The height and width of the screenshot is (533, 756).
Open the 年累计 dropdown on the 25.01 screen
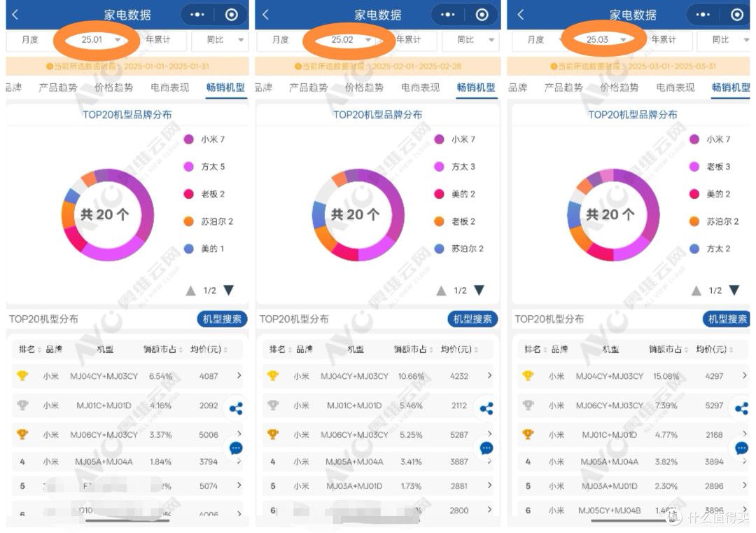[x=159, y=39]
